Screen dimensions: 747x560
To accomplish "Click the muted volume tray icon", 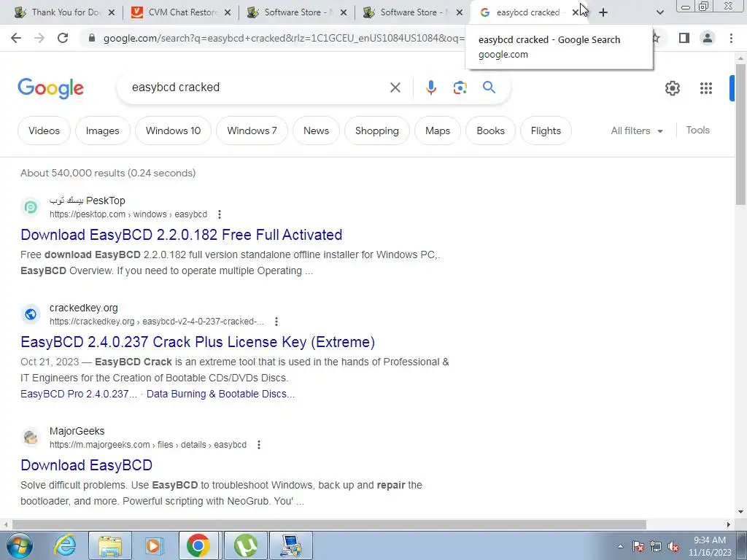I will (673, 547).
